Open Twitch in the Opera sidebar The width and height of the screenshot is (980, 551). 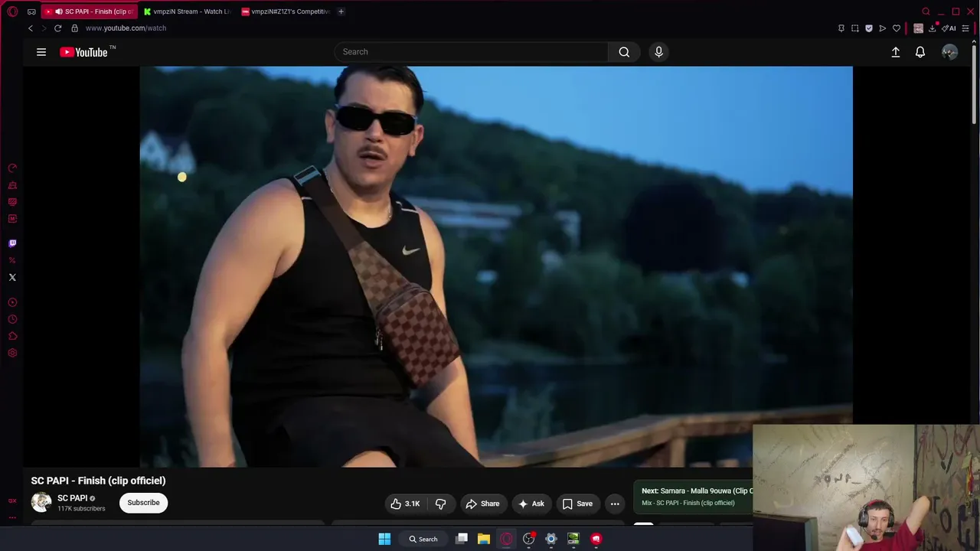click(12, 243)
